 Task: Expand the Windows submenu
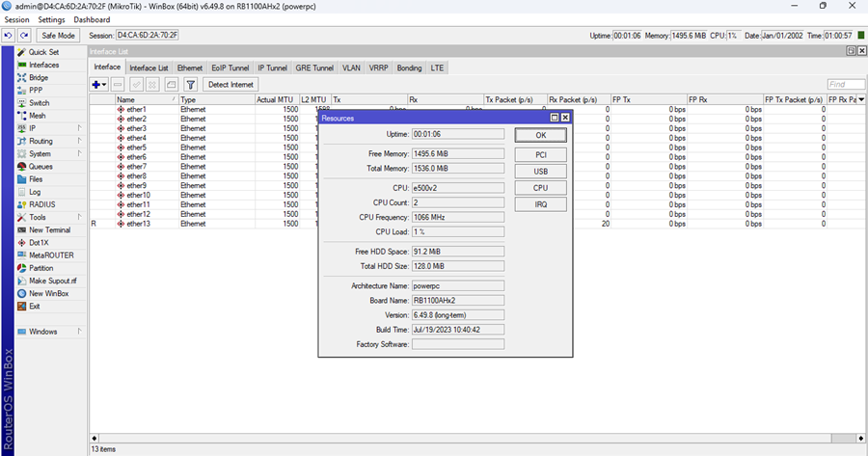click(50, 332)
